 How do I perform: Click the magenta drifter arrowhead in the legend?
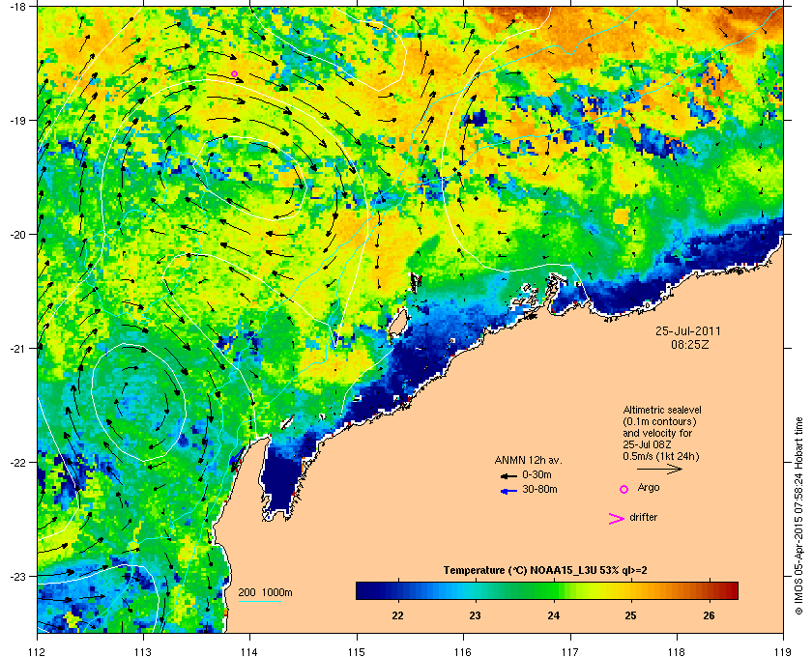pyautogui.click(x=617, y=519)
